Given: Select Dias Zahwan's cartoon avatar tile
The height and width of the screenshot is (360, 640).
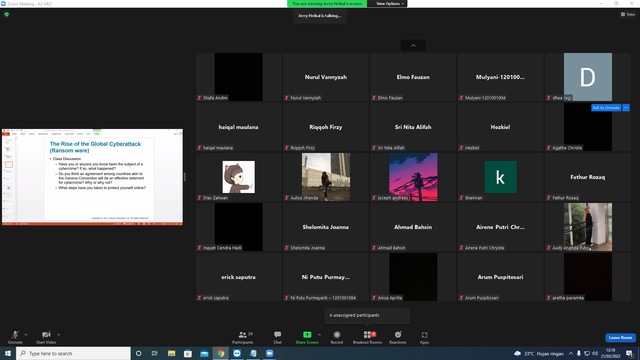Looking at the screenshot, I should point(239,177).
